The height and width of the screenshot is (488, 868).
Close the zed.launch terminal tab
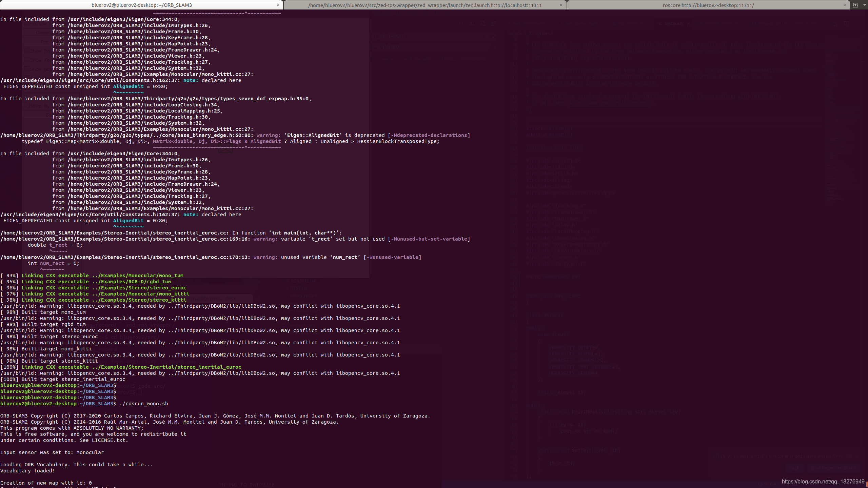(561, 5)
